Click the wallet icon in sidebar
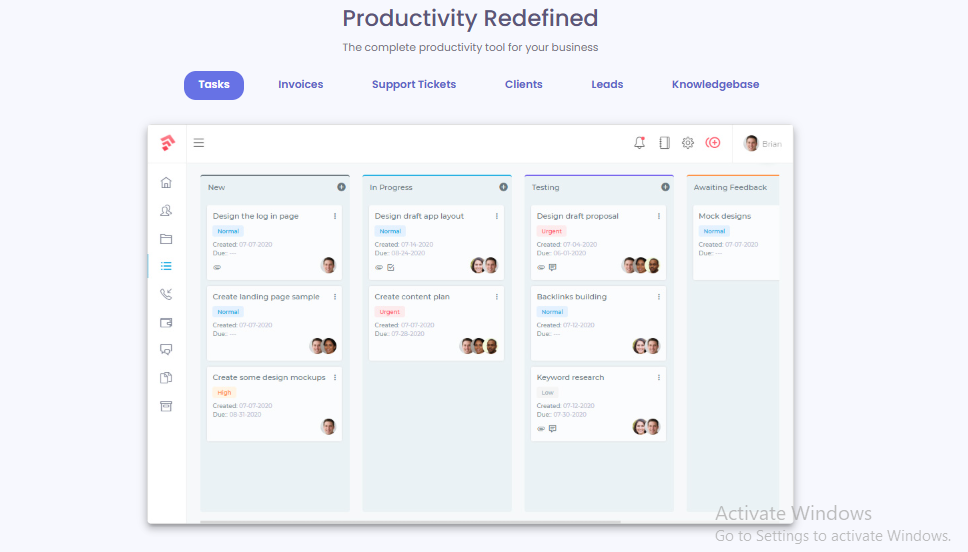968x552 pixels. [x=166, y=322]
